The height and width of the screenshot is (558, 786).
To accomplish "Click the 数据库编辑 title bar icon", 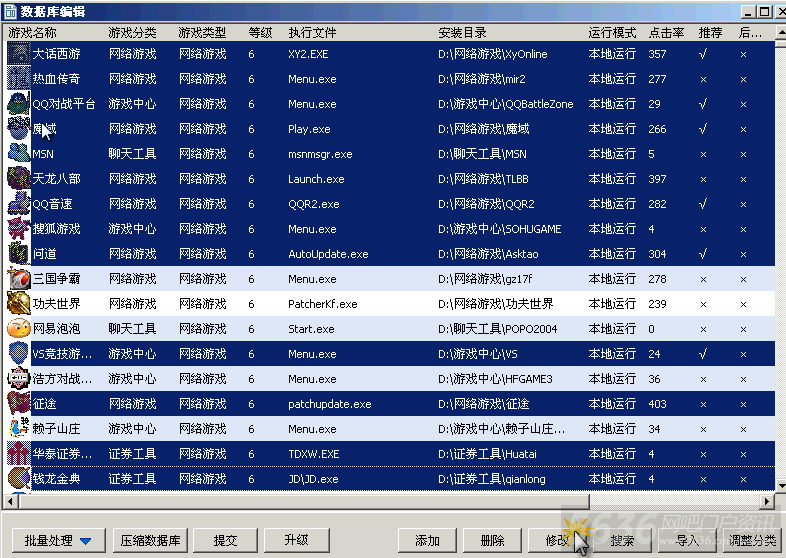I will pos(10,11).
